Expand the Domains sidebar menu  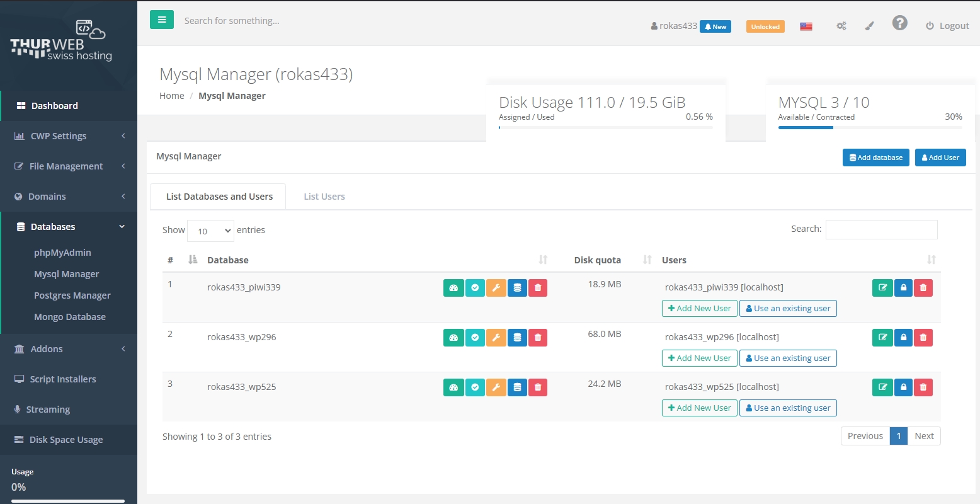pos(69,197)
